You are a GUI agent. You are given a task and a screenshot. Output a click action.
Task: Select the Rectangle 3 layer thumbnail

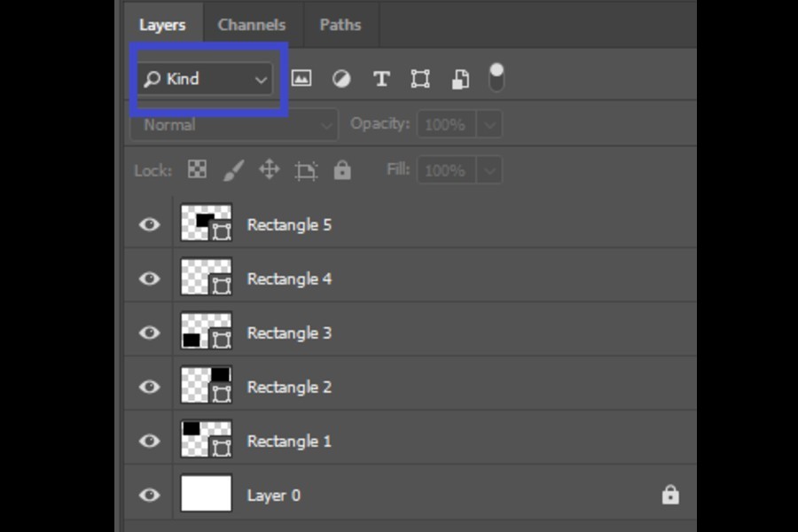[x=206, y=331]
